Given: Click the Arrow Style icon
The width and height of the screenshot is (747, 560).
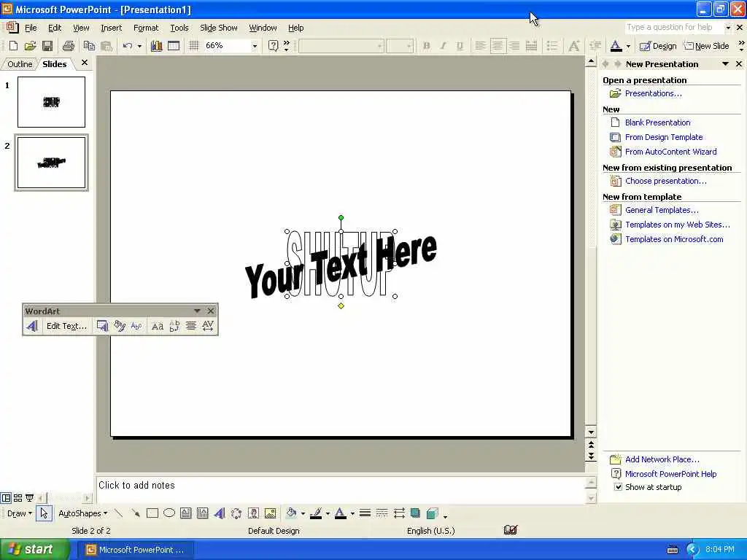Looking at the screenshot, I should [x=399, y=513].
